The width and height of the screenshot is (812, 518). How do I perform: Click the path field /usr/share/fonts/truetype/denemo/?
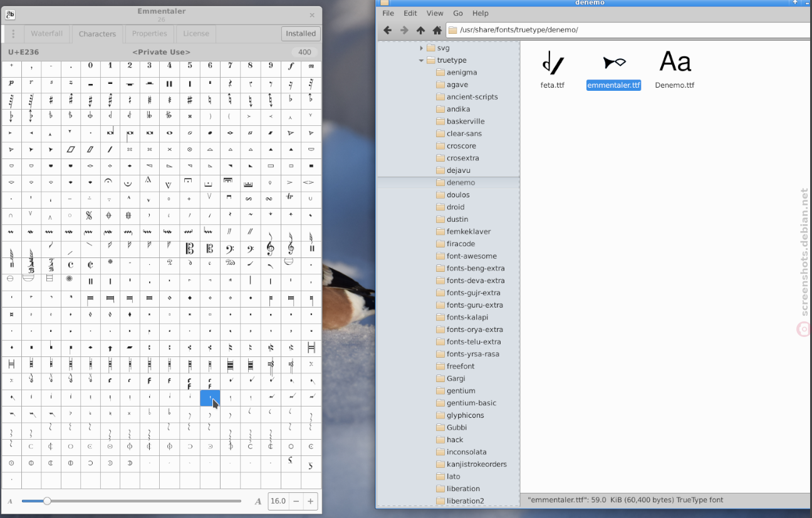[628, 30]
